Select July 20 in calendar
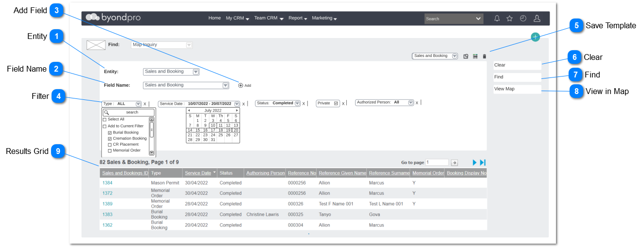This screenshot has height=248, width=644. [236, 130]
